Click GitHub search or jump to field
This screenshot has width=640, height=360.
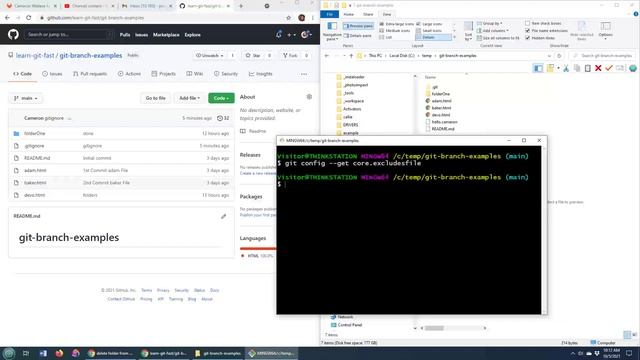[69, 35]
